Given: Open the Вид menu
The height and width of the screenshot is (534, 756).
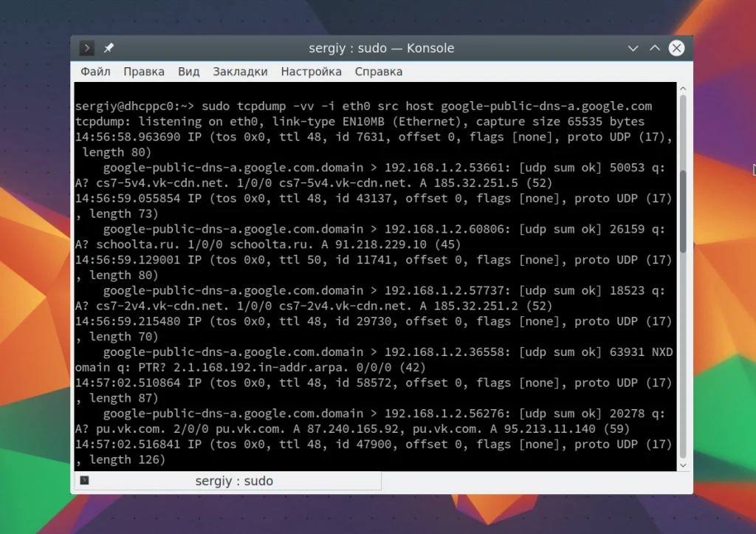Looking at the screenshot, I should pyautogui.click(x=188, y=72).
